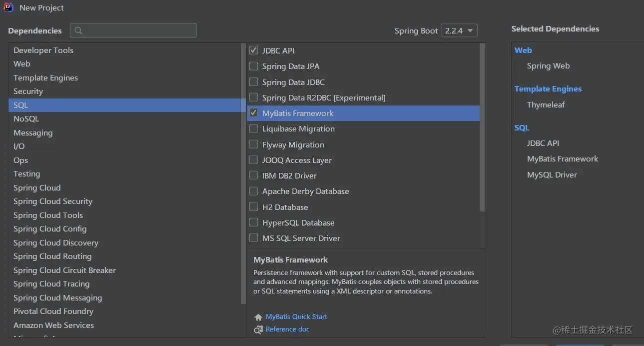Open the MyBatis Quick Start link

(296, 317)
